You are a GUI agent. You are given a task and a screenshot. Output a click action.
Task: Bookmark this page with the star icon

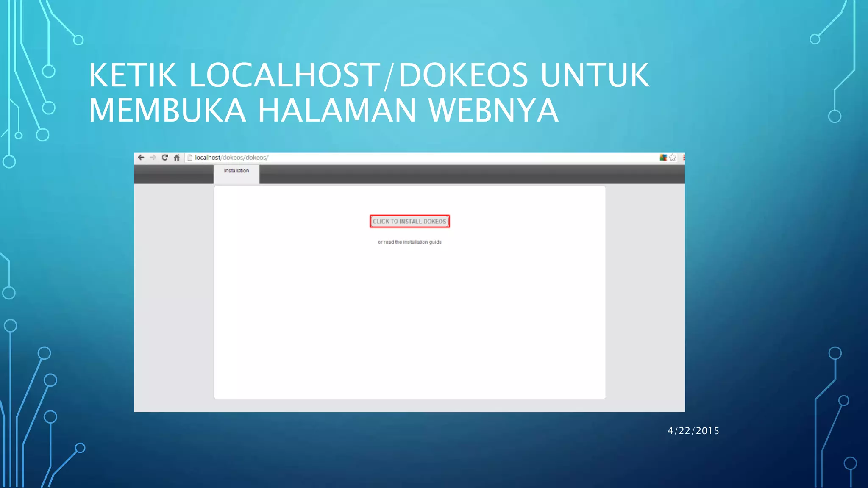(x=673, y=158)
